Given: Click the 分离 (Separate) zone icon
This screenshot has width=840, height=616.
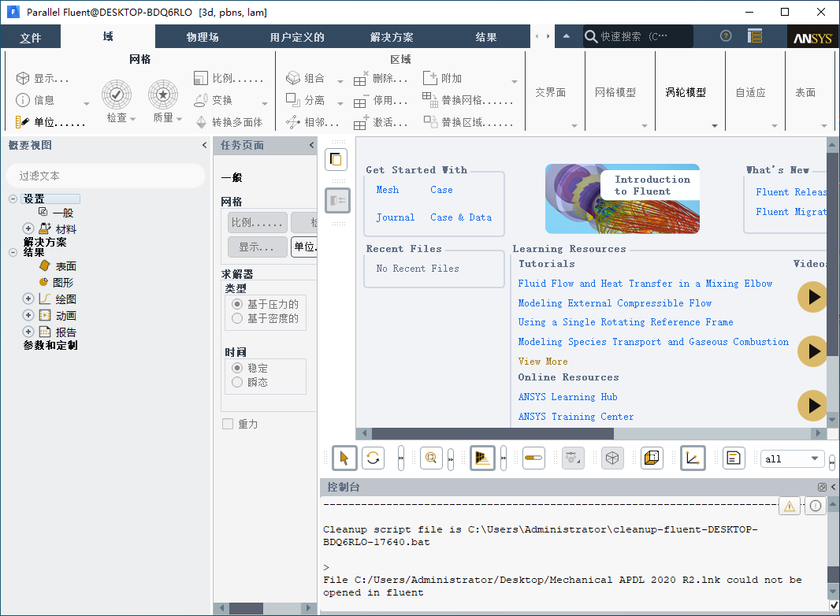Looking at the screenshot, I should 292,100.
